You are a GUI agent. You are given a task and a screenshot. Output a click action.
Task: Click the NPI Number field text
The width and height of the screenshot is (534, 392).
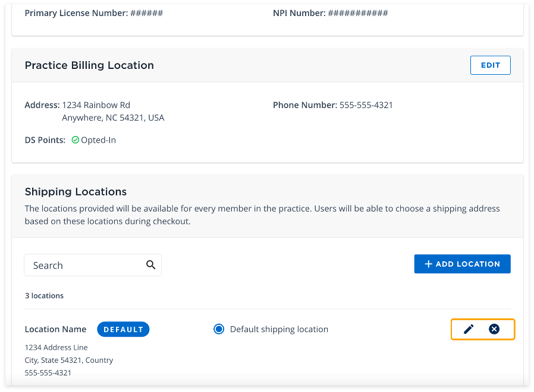coord(330,13)
